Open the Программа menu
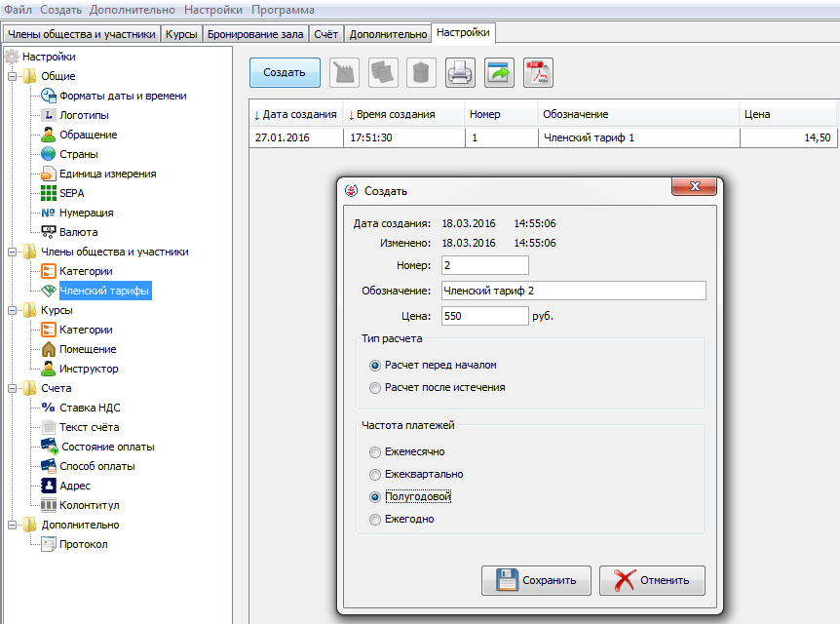This screenshot has width=840, height=624. point(283,10)
